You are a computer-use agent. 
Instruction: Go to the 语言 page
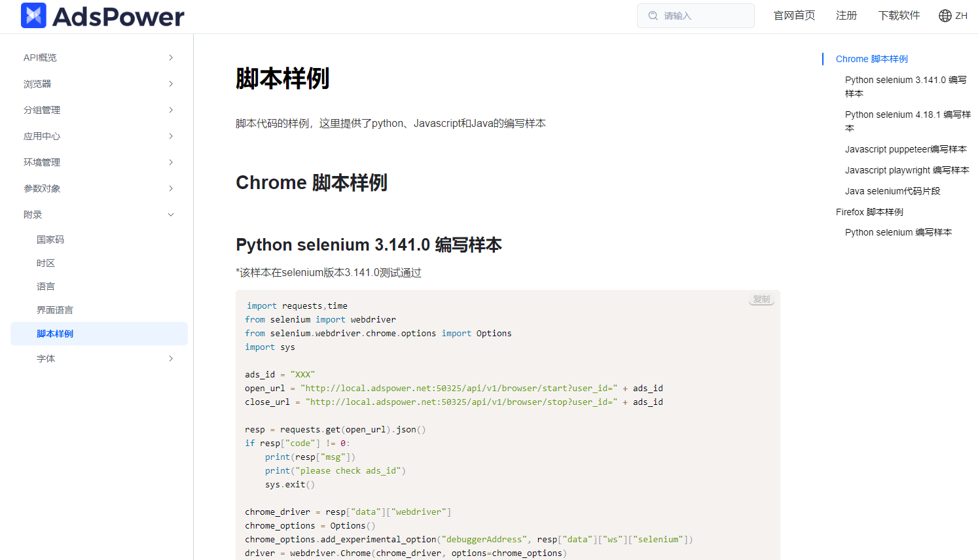click(46, 287)
